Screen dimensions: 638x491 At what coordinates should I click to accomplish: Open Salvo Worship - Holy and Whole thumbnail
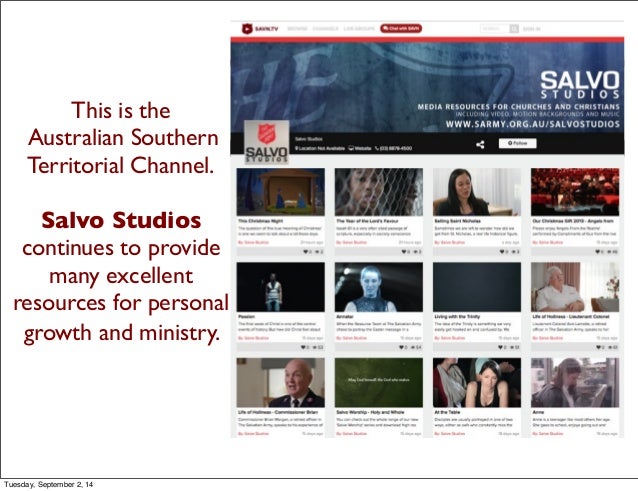[378, 383]
